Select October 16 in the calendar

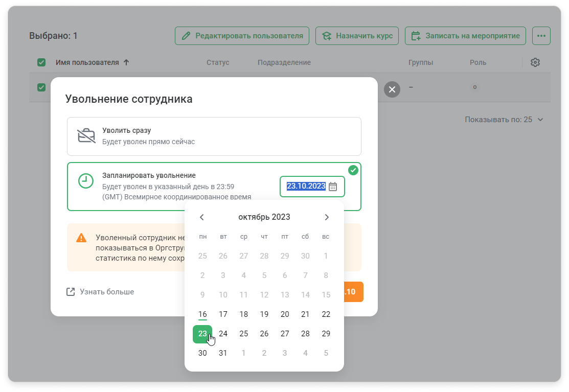tap(202, 314)
